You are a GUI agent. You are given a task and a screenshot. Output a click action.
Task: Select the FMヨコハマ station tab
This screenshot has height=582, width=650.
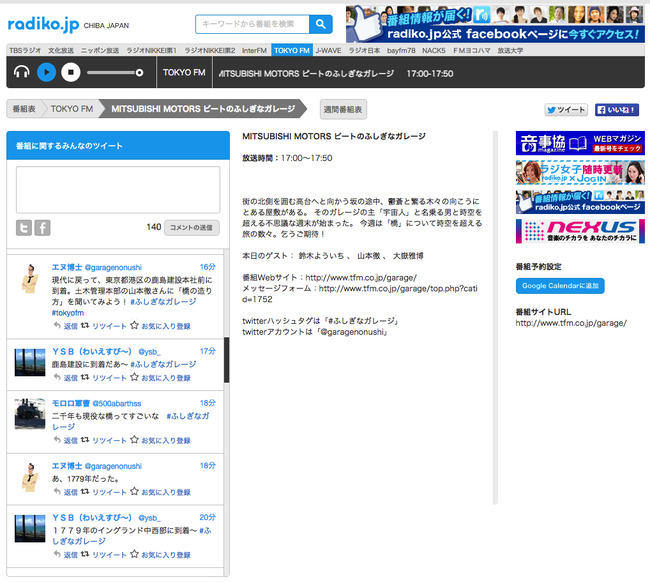point(471,51)
